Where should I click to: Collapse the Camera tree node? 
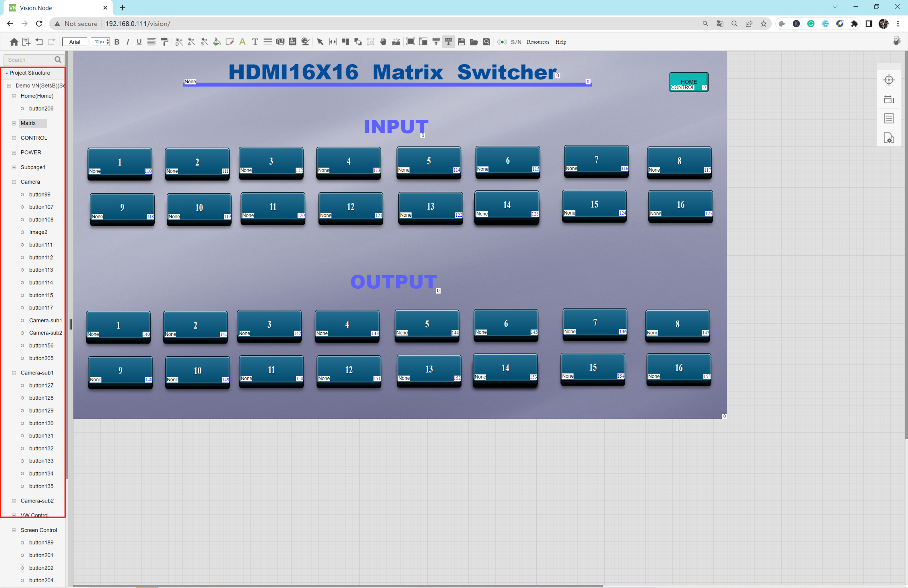click(14, 182)
